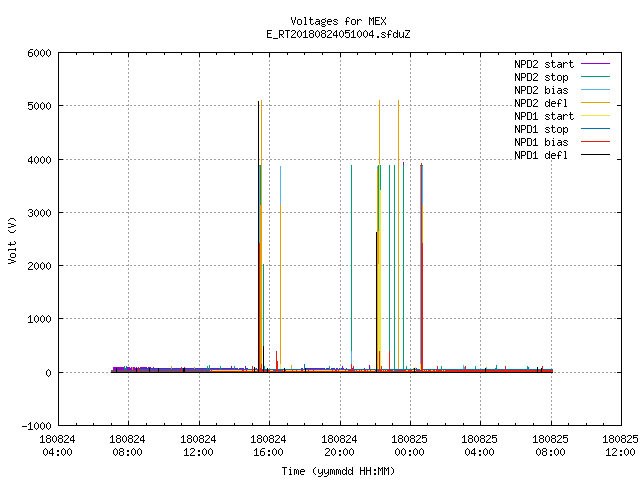640x480 pixels.
Task: Select the 'NPD1 stop' legend label
Action: click(541, 129)
